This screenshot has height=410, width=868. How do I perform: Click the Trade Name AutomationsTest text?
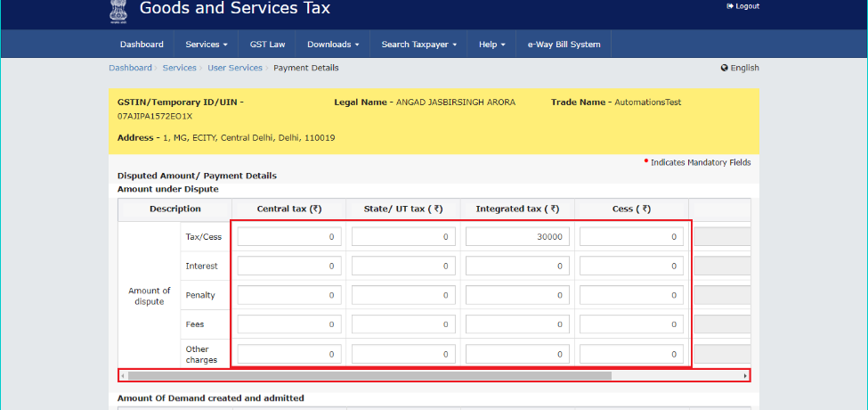pos(616,102)
